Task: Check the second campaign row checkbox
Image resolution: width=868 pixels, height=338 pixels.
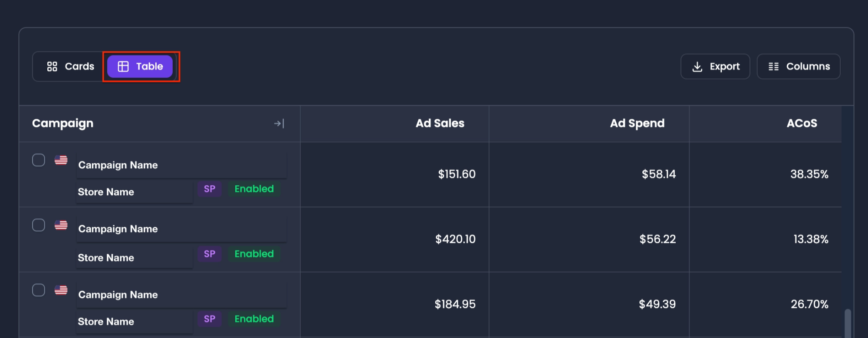Action: click(39, 225)
